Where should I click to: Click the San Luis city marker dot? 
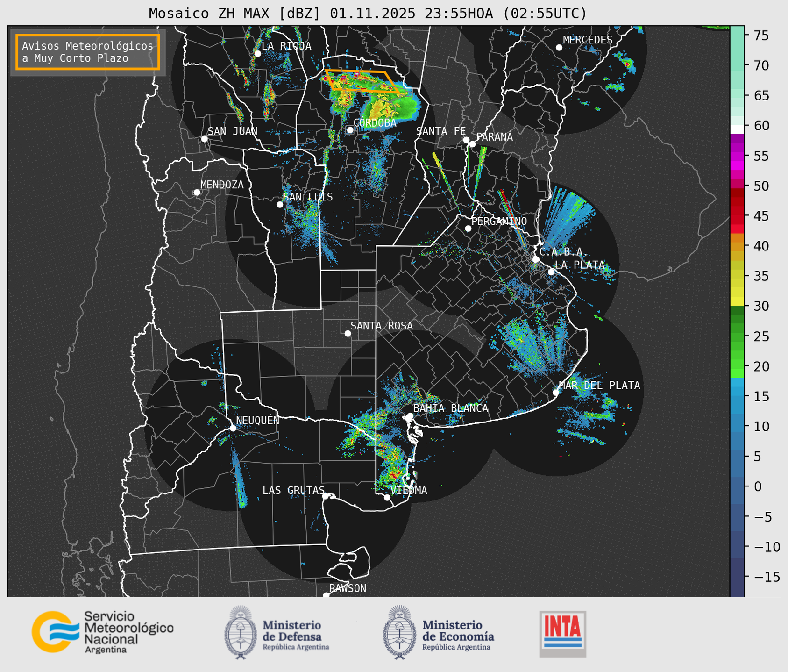click(x=280, y=205)
